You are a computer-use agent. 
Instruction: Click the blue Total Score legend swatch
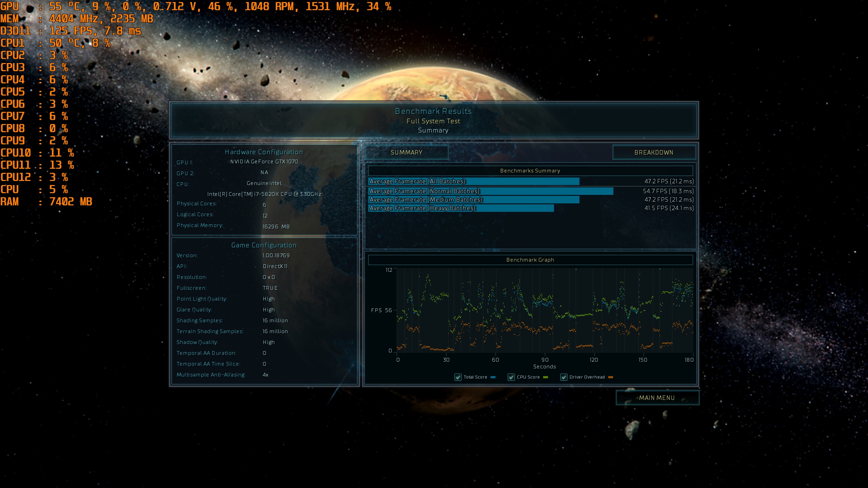[x=493, y=377]
